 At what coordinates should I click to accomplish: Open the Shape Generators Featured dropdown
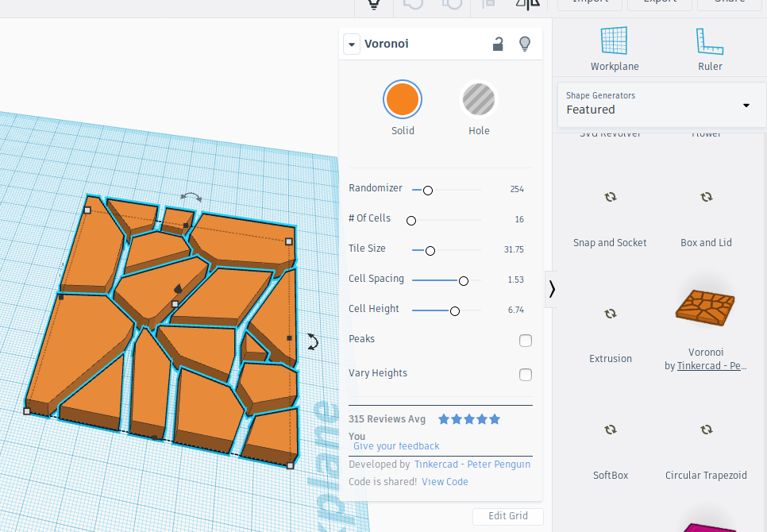[661, 105]
